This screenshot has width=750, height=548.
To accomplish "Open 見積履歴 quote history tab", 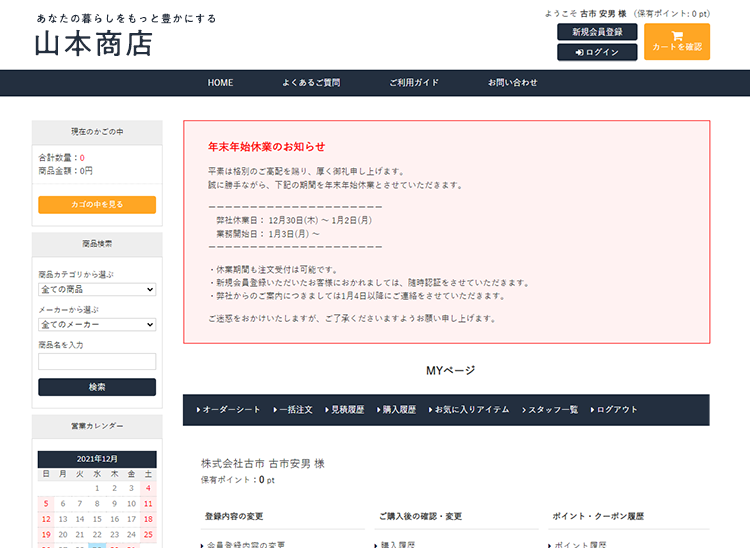I will (345, 410).
